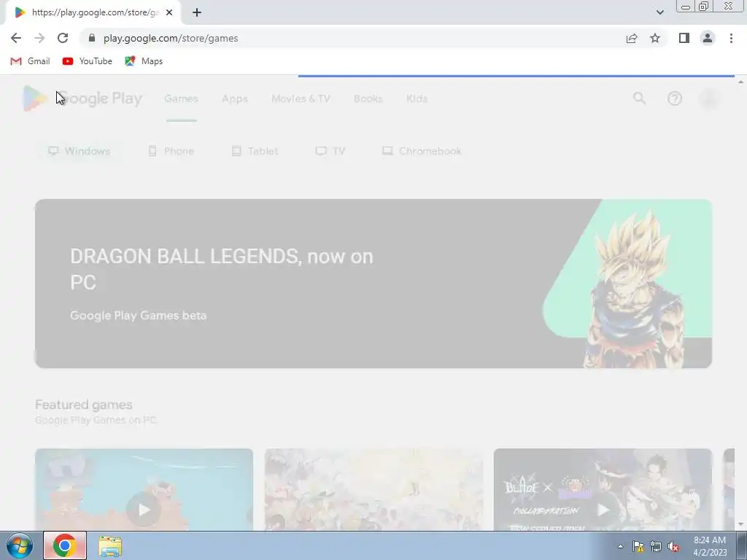
Task: Open YouTube bookmark
Action: 88,61
